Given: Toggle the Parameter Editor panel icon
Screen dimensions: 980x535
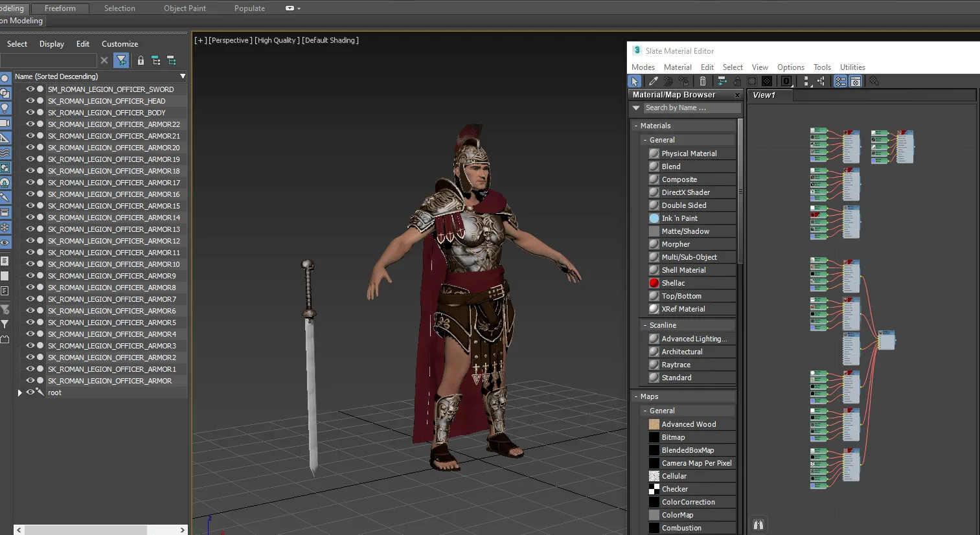Looking at the screenshot, I should [856, 81].
